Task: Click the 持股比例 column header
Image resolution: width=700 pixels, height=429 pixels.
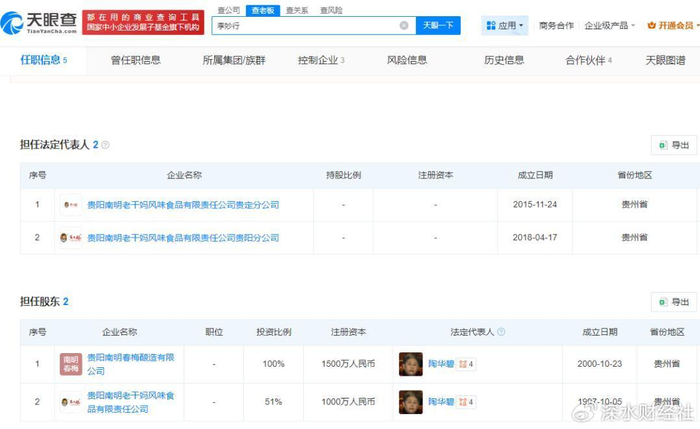Action: [x=343, y=175]
